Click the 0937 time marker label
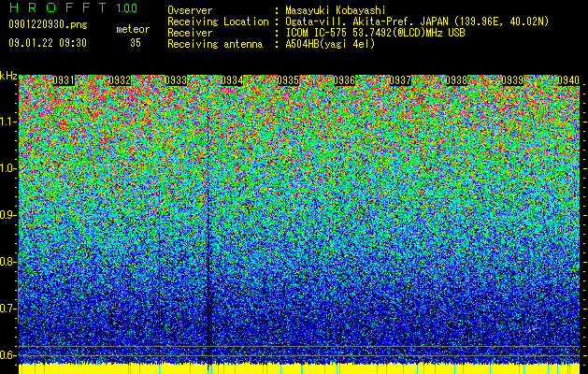Screen dimensions: 588x374 pos(400,80)
